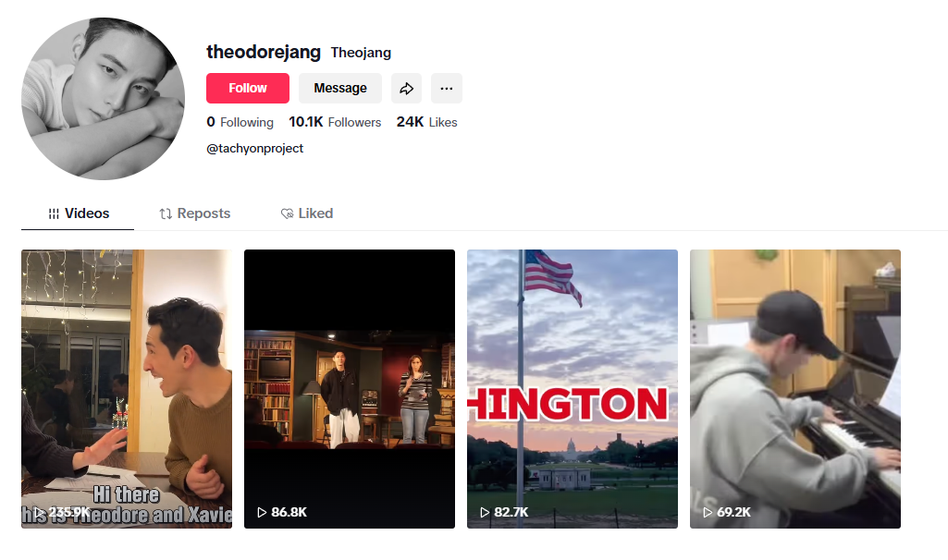This screenshot has height=560, width=948.
Task: Click the share arrow icon
Action: coord(406,89)
